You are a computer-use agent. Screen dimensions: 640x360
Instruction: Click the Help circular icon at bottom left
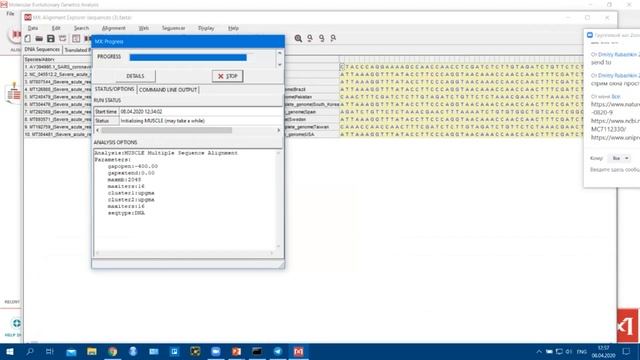[16, 323]
